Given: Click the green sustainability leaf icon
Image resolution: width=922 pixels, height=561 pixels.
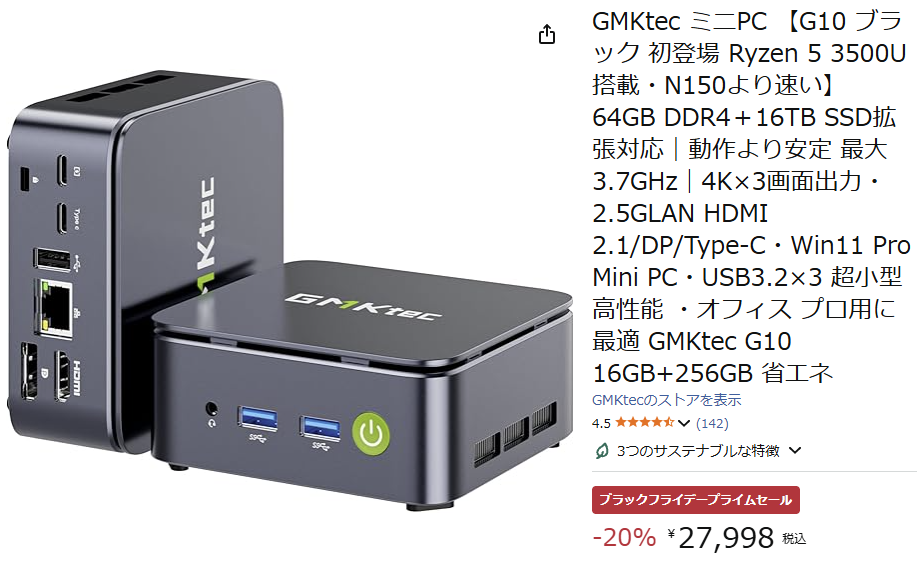Looking at the screenshot, I should pos(602,451).
